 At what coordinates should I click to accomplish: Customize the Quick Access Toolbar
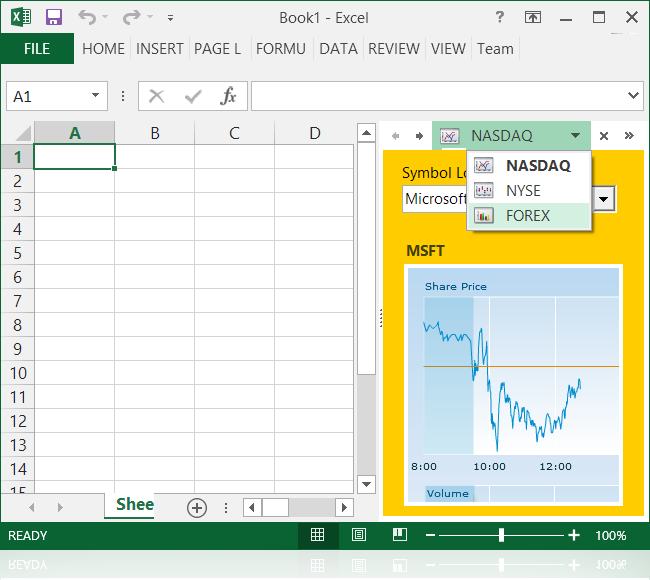(170, 18)
